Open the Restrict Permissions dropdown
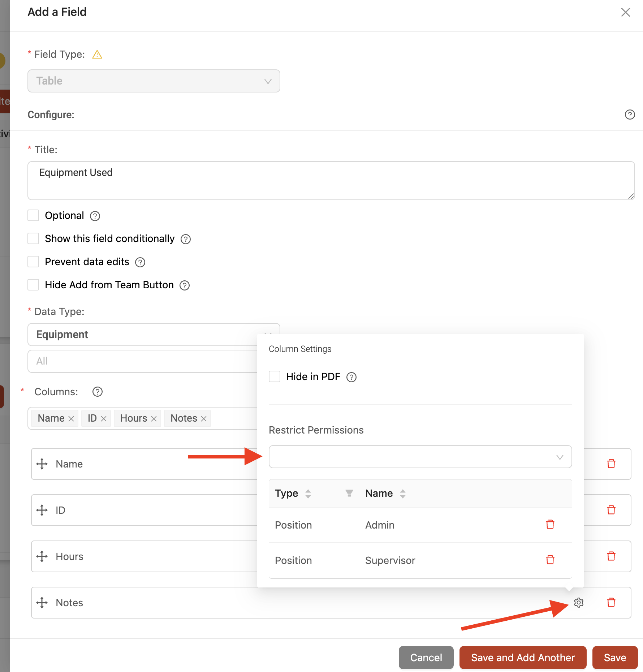The width and height of the screenshot is (643, 672). pyautogui.click(x=420, y=457)
